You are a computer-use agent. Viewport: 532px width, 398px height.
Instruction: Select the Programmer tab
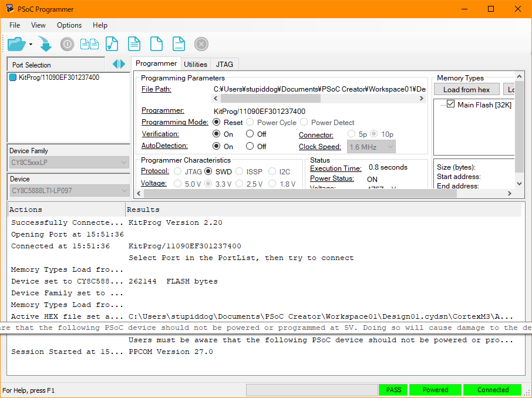(x=156, y=63)
